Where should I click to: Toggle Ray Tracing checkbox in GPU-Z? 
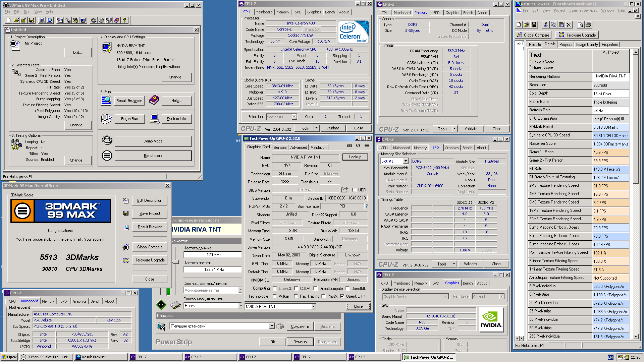tap(296, 296)
